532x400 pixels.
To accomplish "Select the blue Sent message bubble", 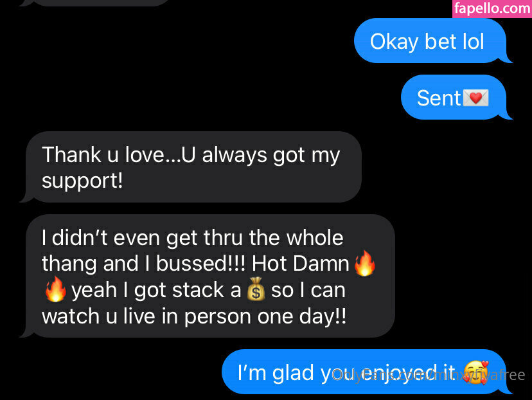I will (454, 98).
